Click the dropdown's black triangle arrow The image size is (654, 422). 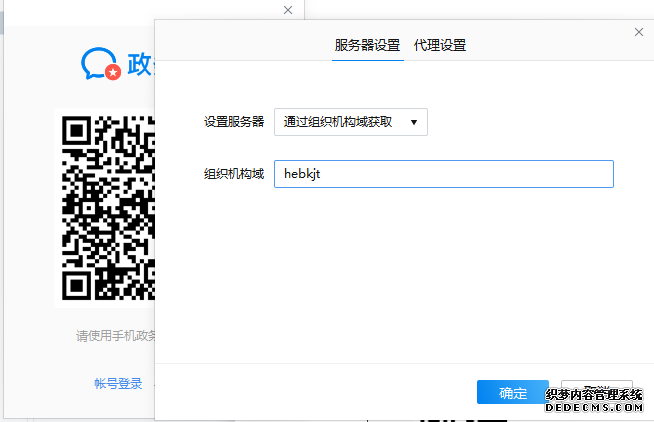click(414, 123)
